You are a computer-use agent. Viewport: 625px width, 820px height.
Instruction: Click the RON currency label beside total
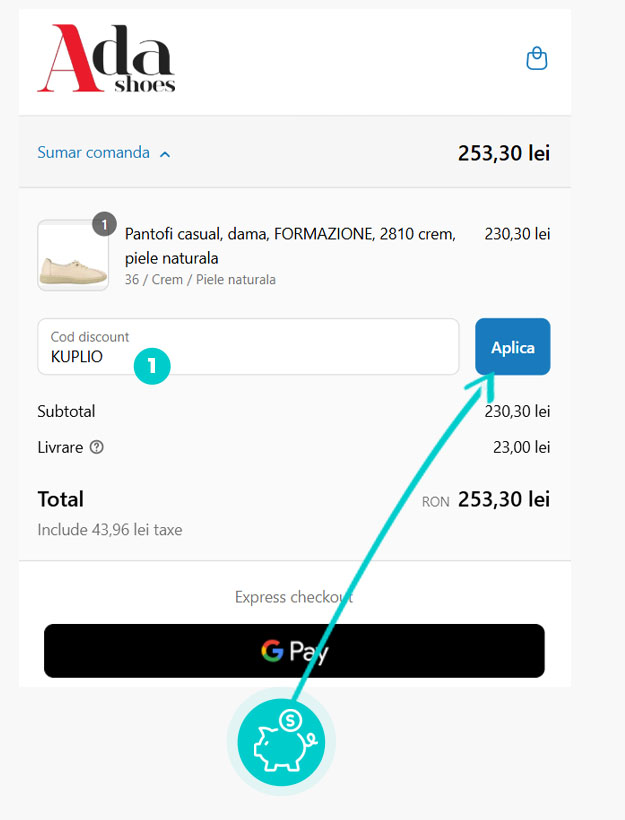436,502
